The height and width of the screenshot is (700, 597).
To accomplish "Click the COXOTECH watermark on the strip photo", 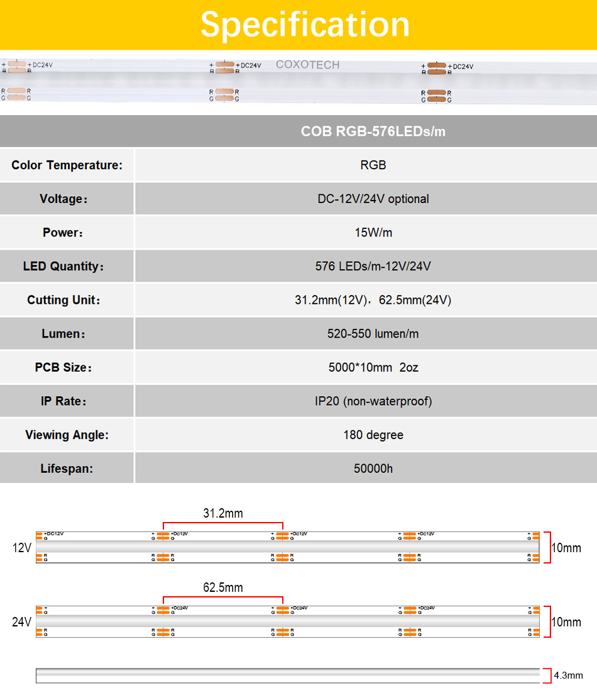I will [x=307, y=65].
